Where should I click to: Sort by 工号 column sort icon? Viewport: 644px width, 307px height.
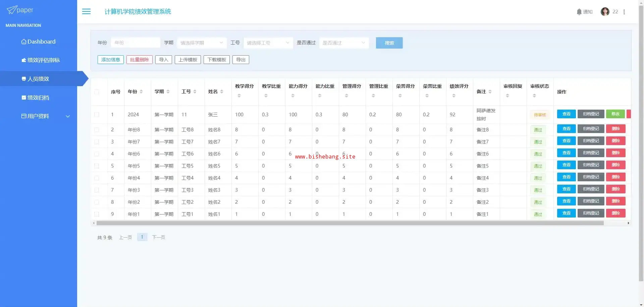coord(195,91)
